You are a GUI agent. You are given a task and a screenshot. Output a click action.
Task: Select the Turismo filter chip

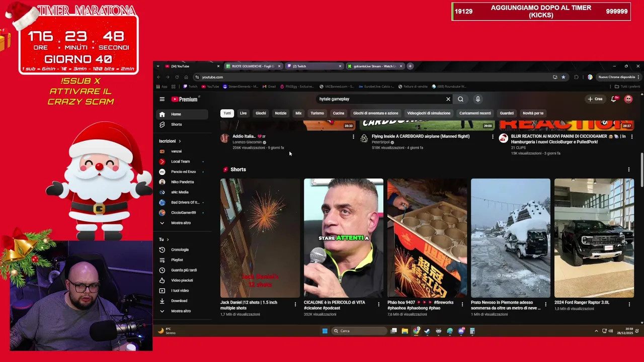click(x=317, y=113)
